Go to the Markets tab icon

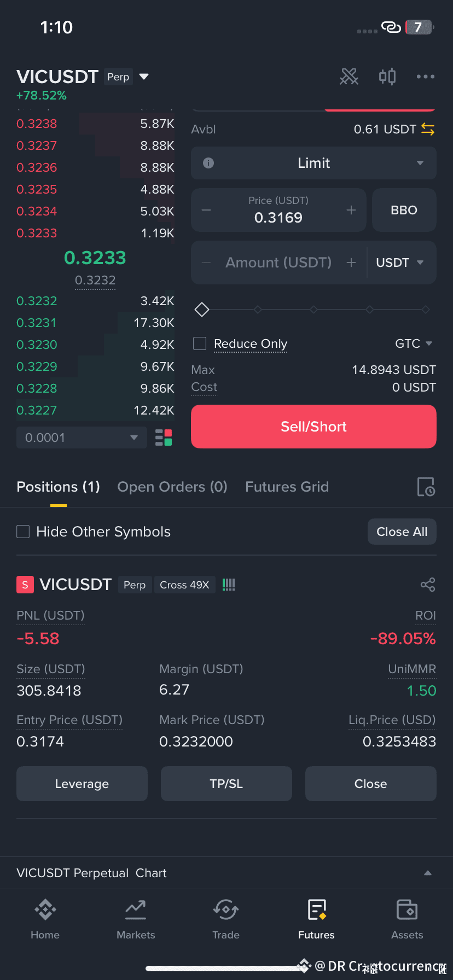(x=136, y=910)
